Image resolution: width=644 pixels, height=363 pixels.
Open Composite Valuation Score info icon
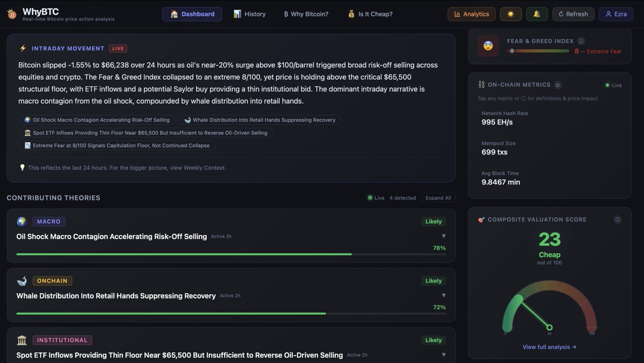tap(618, 219)
